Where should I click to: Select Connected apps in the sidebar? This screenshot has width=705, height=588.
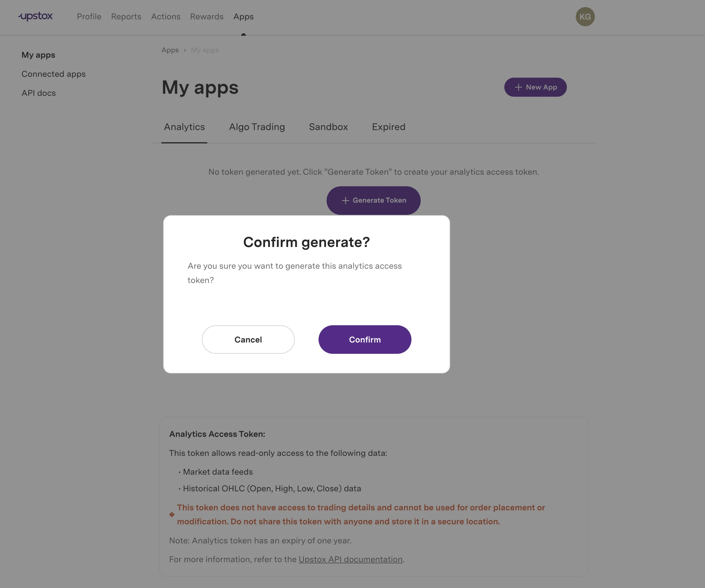coord(53,74)
